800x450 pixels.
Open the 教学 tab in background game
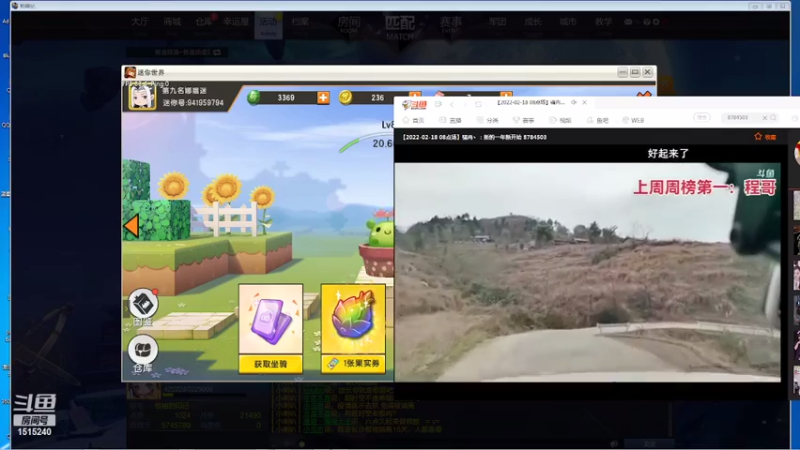click(x=603, y=24)
